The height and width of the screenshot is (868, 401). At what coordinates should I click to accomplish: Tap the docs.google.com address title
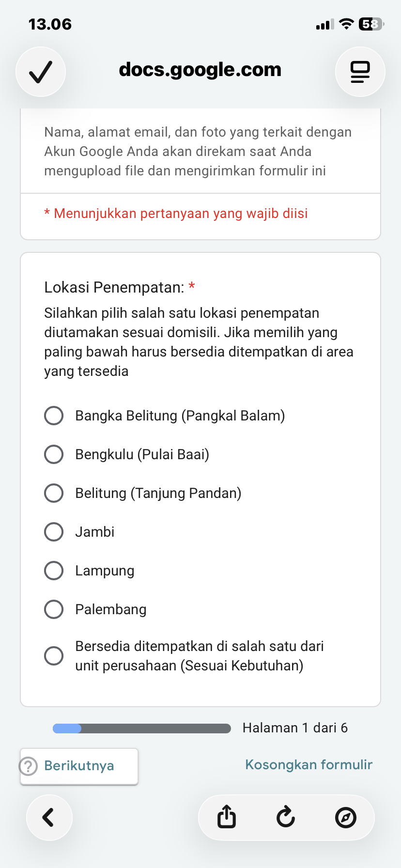[200, 70]
